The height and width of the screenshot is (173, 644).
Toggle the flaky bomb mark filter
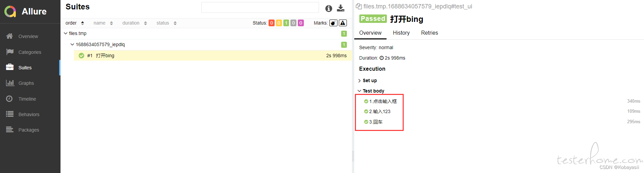[333, 23]
